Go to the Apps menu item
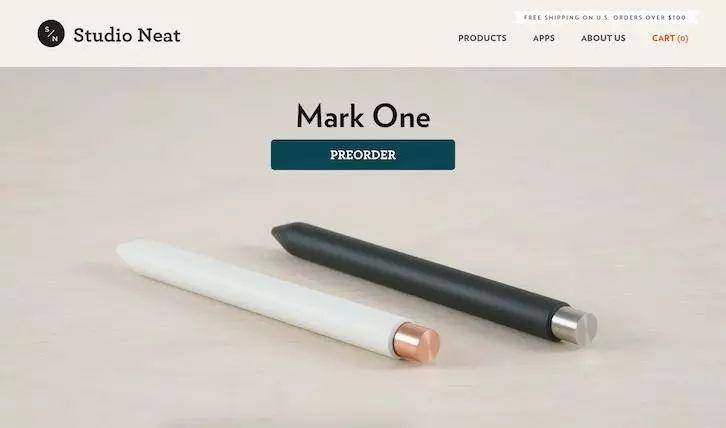726x428 pixels. [x=544, y=38]
